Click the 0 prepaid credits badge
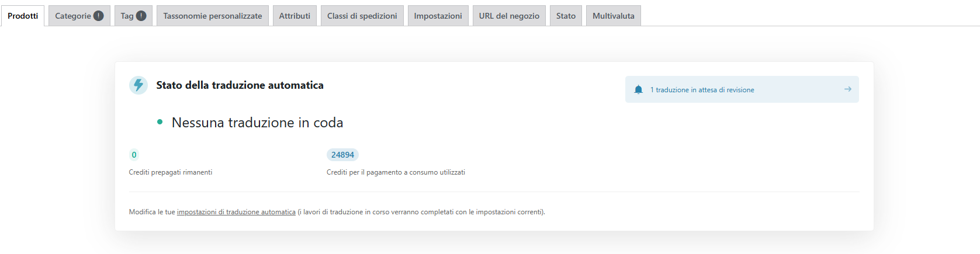The image size is (980, 254). (x=134, y=155)
